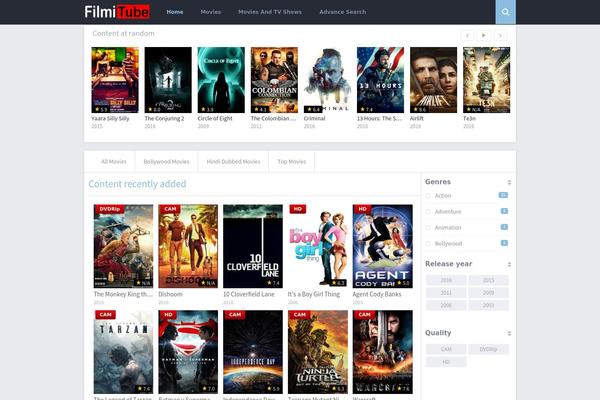Select the Animation genre radio button
Image resolution: width=600 pixels, height=400 pixels.
428,228
